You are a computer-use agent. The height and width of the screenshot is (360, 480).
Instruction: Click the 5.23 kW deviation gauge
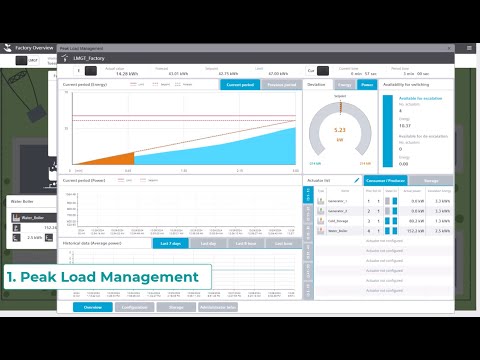tap(340, 130)
